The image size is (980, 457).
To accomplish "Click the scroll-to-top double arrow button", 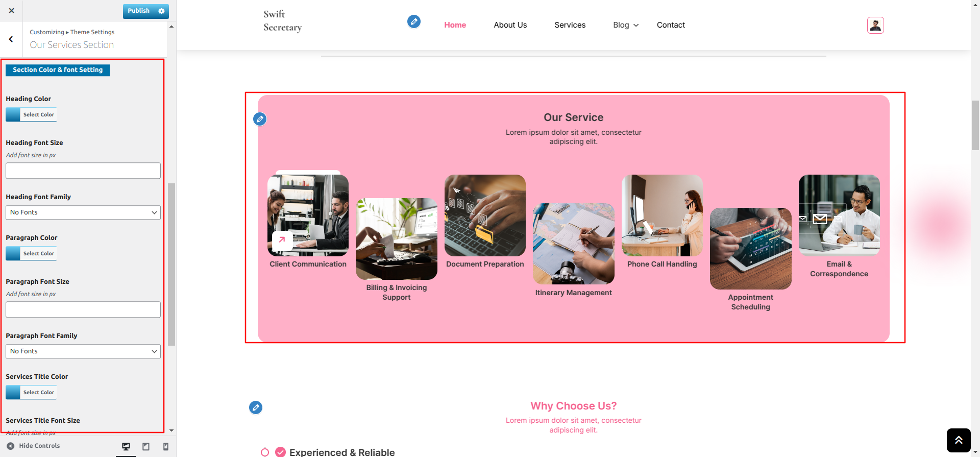I will coord(959,440).
